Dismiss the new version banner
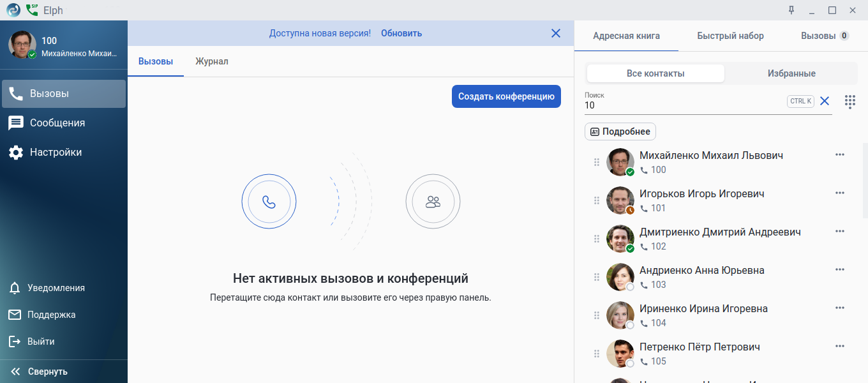The width and height of the screenshot is (868, 383). [x=556, y=33]
